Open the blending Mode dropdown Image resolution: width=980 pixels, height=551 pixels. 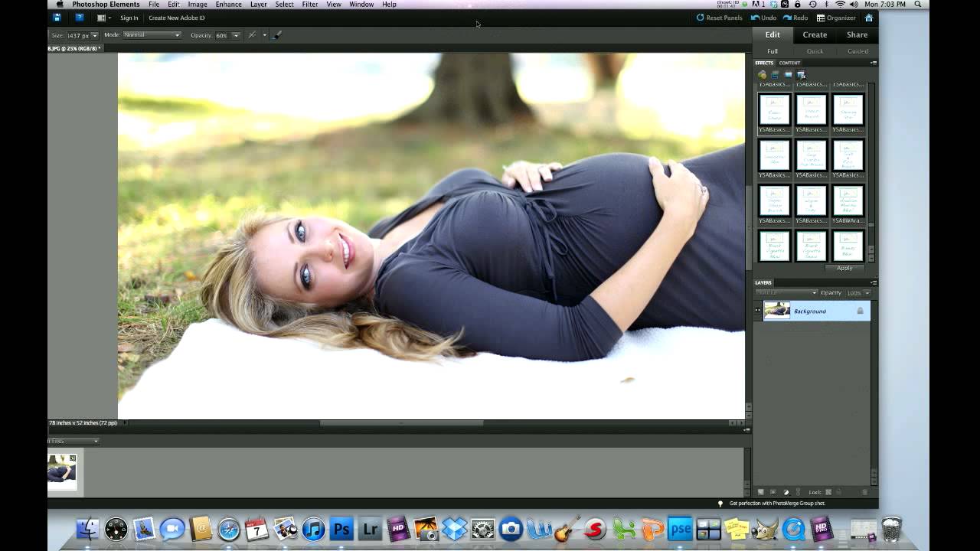click(x=152, y=35)
